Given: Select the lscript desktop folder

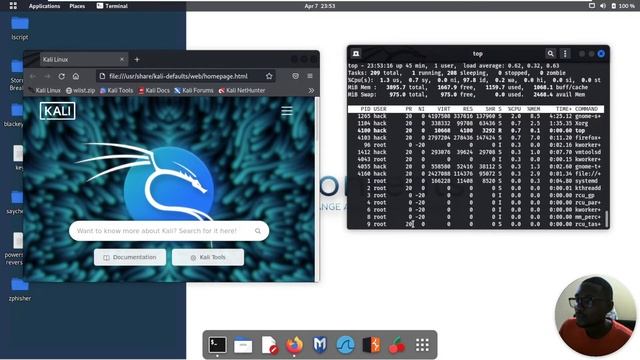Looking at the screenshot, I should click(20, 28).
